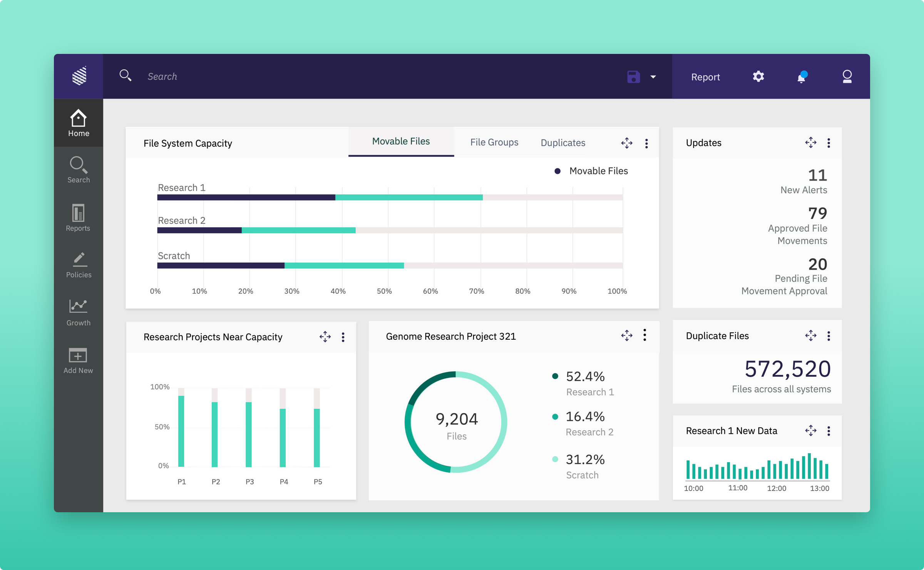Open File System Capacity options menu
This screenshot has height=570, width=924.
646,144
